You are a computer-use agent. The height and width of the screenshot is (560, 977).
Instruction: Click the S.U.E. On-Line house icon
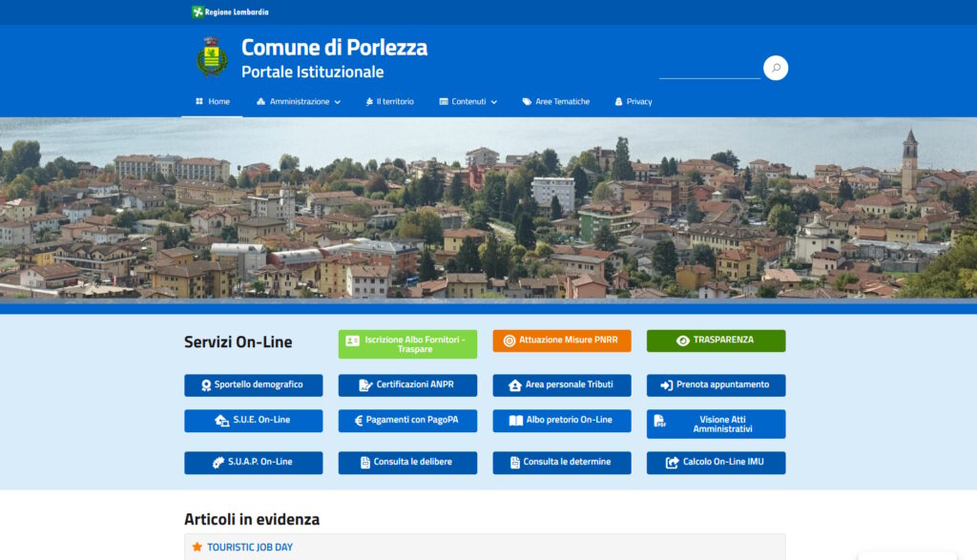(221, 421)
